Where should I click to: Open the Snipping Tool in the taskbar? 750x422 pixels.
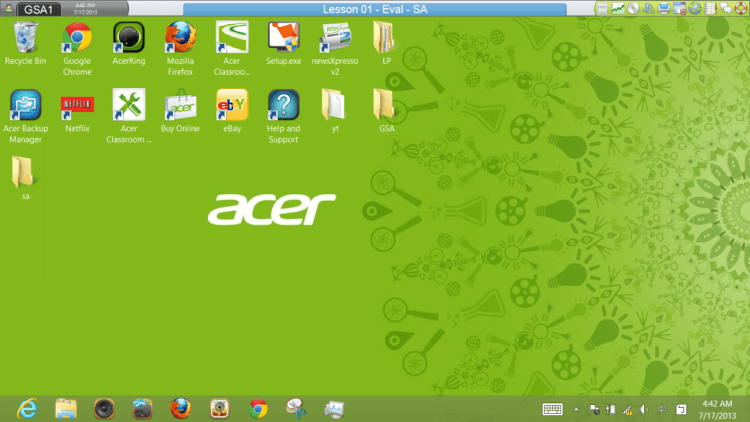click(x=296, y=409)
